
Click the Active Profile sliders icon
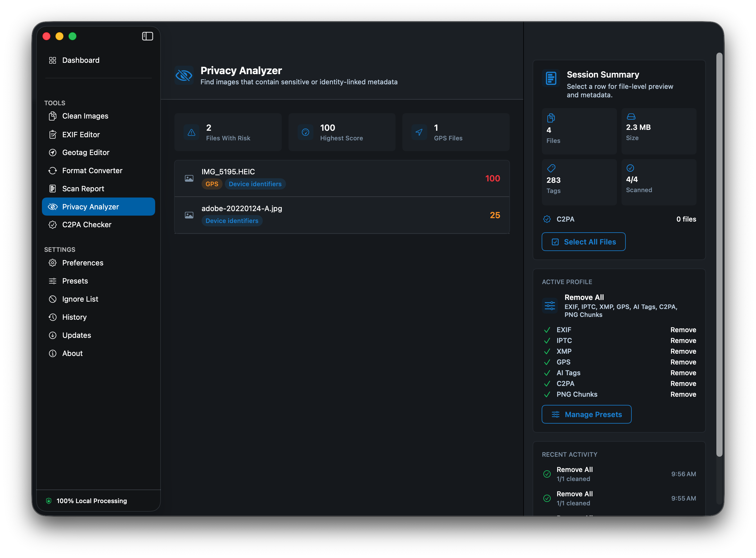[x=550, y=306]
